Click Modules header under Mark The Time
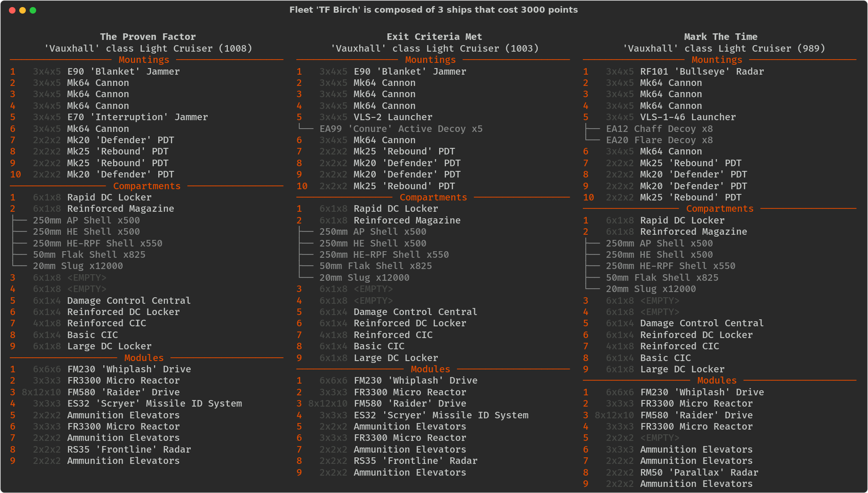 [717, 381]
